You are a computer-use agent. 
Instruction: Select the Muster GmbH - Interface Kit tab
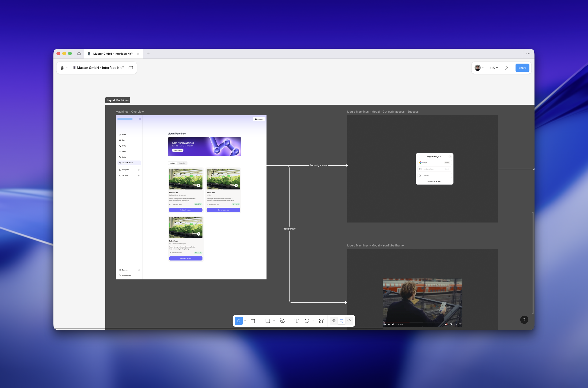pyautogui.click(x=113, y=54)
